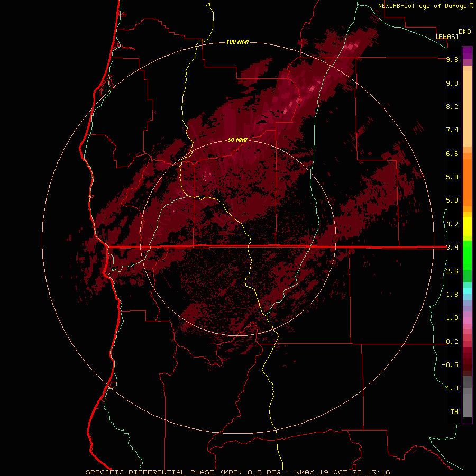Click the 4.2 value on the color scale

coord(452,224)
